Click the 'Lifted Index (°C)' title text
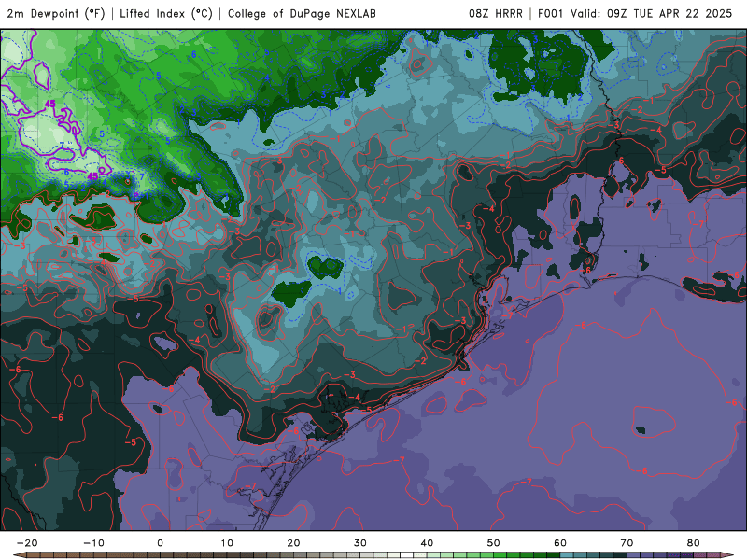The height and width of the screenshot is (560, 747). click(166, 13)
